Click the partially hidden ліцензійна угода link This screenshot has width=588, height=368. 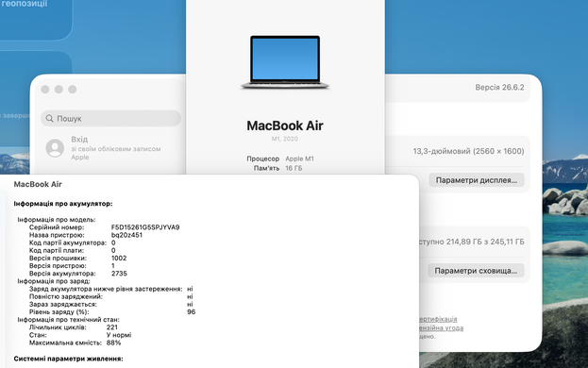(x=441, y=328)
